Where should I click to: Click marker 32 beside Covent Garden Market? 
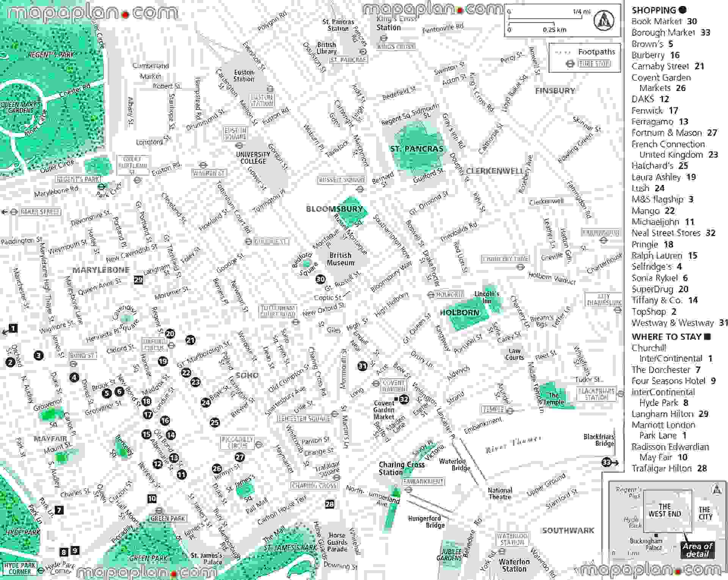[x=404, y=399]
